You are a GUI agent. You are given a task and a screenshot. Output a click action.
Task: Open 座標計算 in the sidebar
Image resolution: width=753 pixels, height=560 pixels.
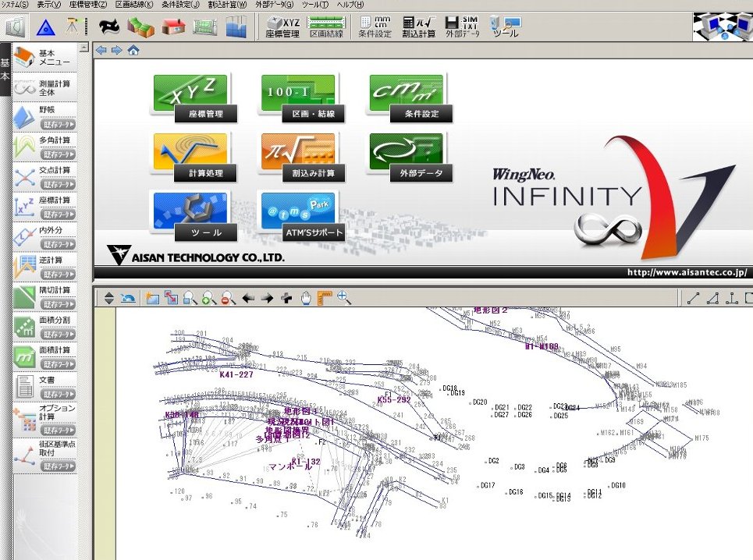pyautogui.click(x=55, y=200)
